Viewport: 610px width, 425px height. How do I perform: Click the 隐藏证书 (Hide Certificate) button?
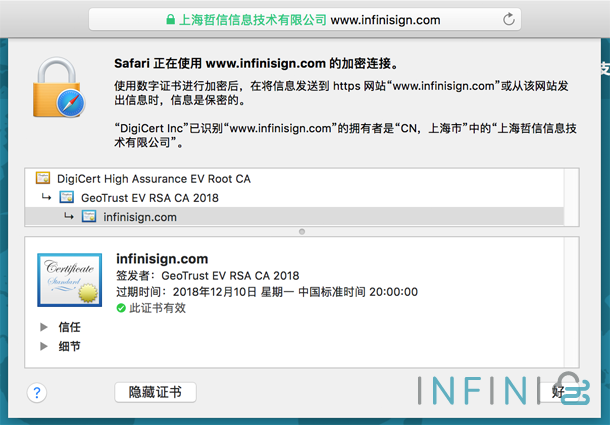coord(155,392)
